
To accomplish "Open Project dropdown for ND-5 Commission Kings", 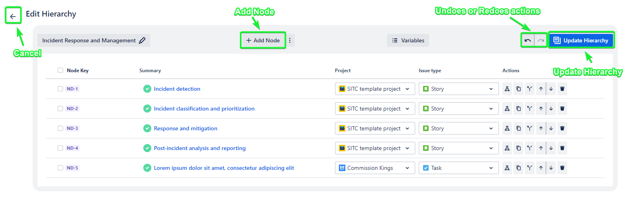I will click(x=375, y=168).
